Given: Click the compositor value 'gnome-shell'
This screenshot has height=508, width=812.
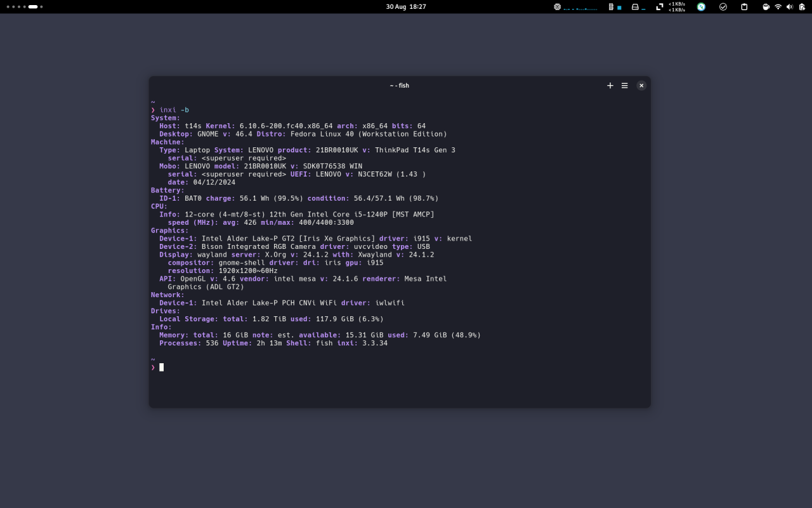Looking at the screenshot, I should pyautogui.click(x=242, y=263).
